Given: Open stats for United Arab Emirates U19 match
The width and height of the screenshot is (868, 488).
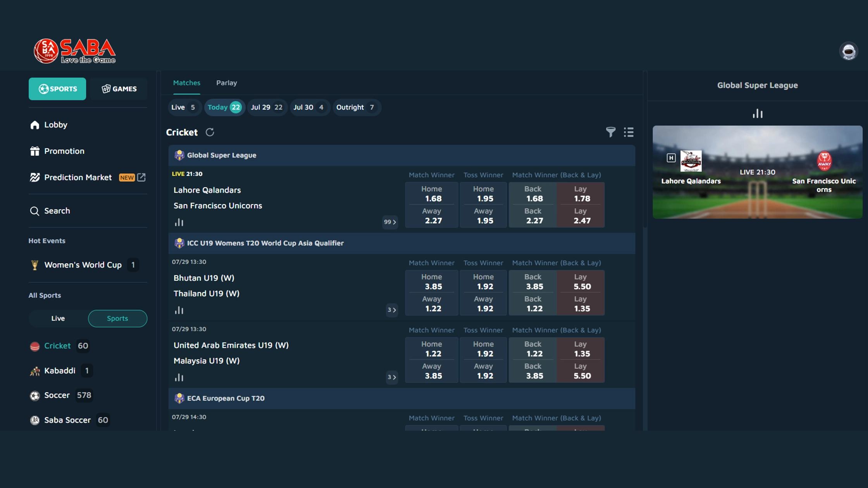Looking at the screenshot, I should coord(179,377).
